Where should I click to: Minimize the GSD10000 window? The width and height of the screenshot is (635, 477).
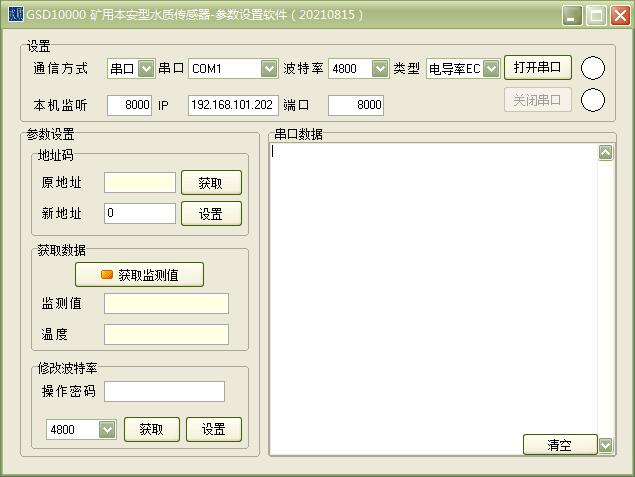571,16
